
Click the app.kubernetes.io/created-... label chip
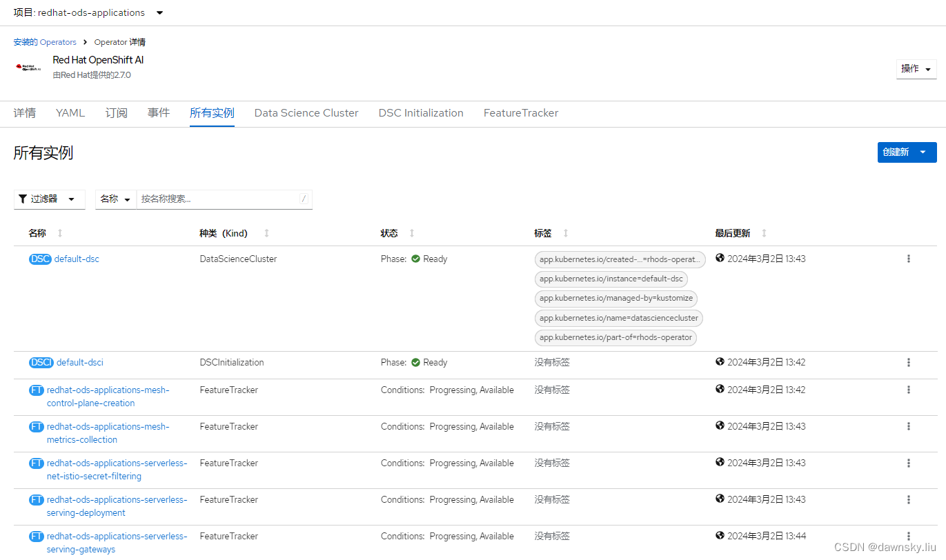pyautogui.click(x=620, y=259)
